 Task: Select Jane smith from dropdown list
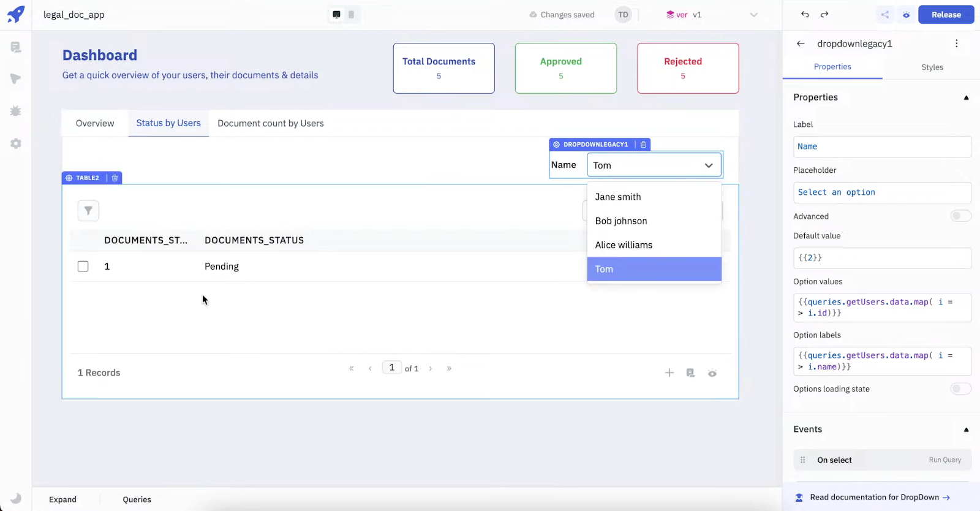coord(654,197)
